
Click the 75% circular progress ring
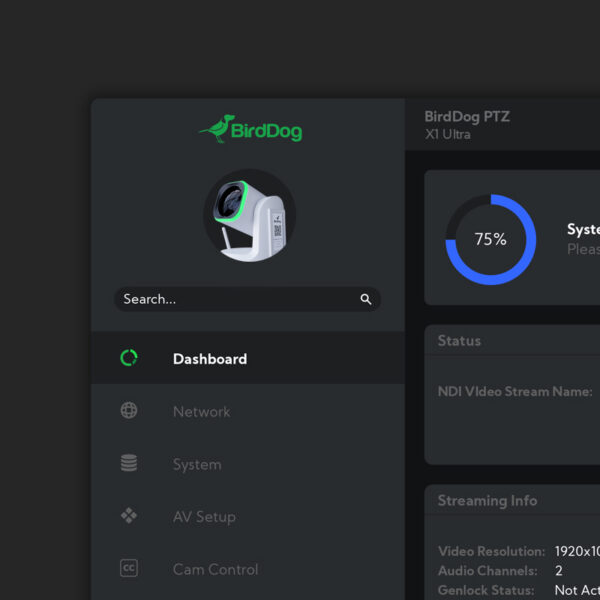point(490,239)
